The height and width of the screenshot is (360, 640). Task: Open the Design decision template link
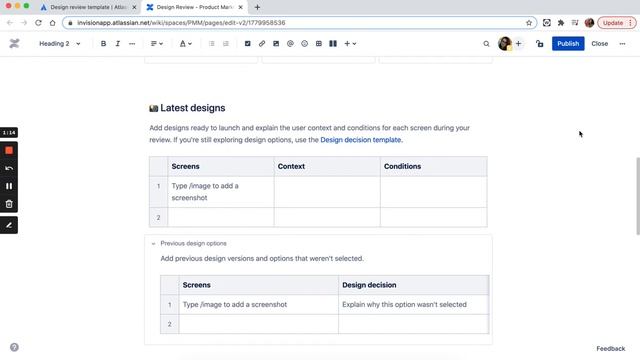click(x=360, y=140)
